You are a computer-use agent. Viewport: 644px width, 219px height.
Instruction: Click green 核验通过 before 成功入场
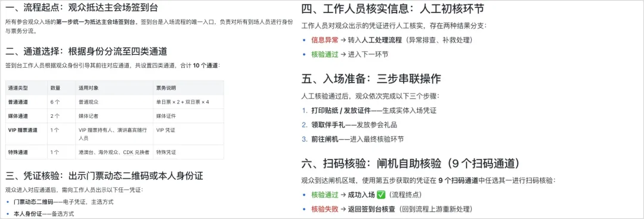pos(325,195)
